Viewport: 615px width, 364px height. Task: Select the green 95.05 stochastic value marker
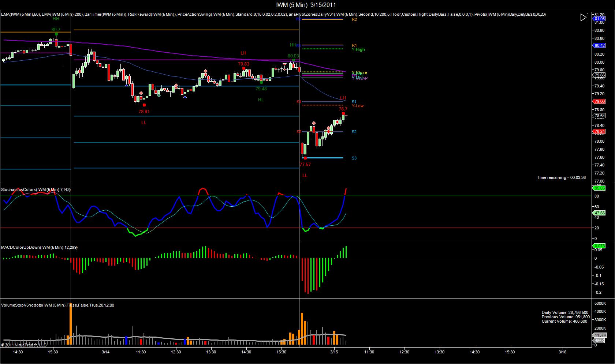[x=599, y=188]
